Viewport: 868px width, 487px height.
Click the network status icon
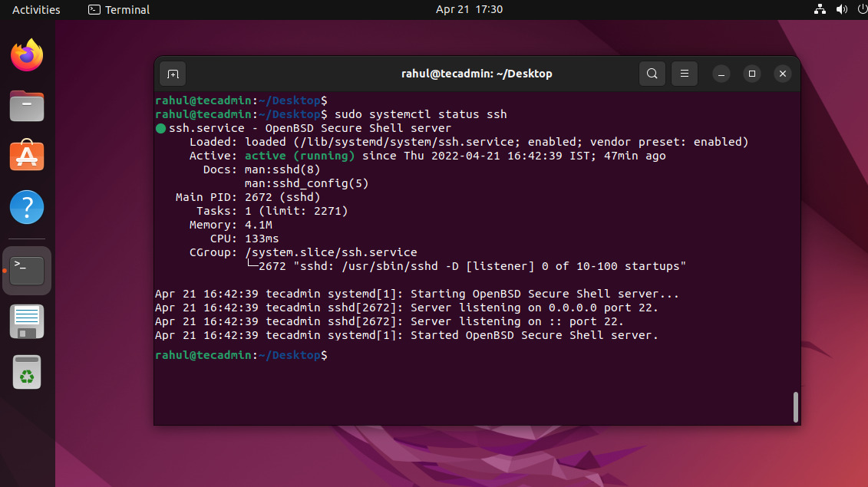pos(819,9)
